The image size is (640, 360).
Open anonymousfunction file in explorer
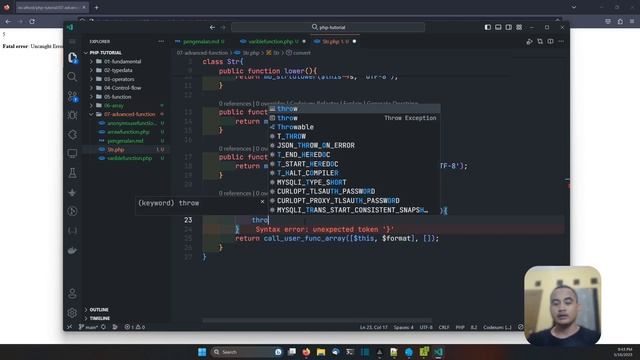(x=126, y=123)
